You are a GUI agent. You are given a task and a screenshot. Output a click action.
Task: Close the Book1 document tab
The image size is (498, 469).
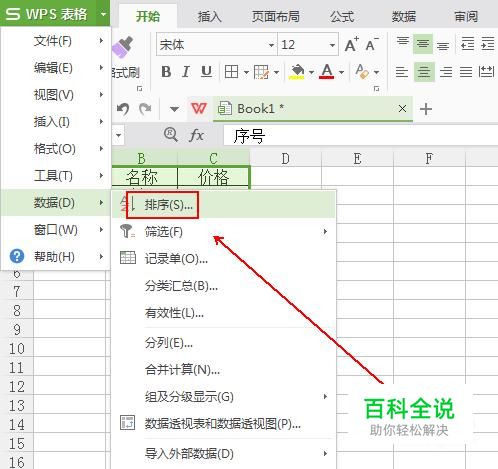click(x=402, y=109)
